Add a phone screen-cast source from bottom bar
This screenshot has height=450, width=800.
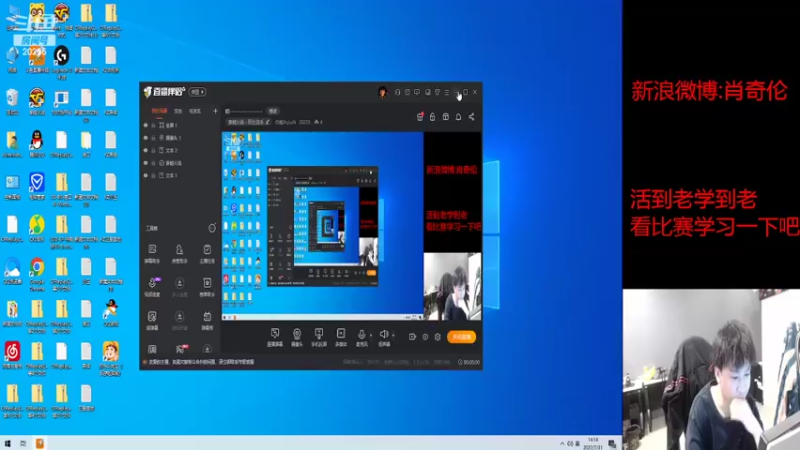point(319,337)
